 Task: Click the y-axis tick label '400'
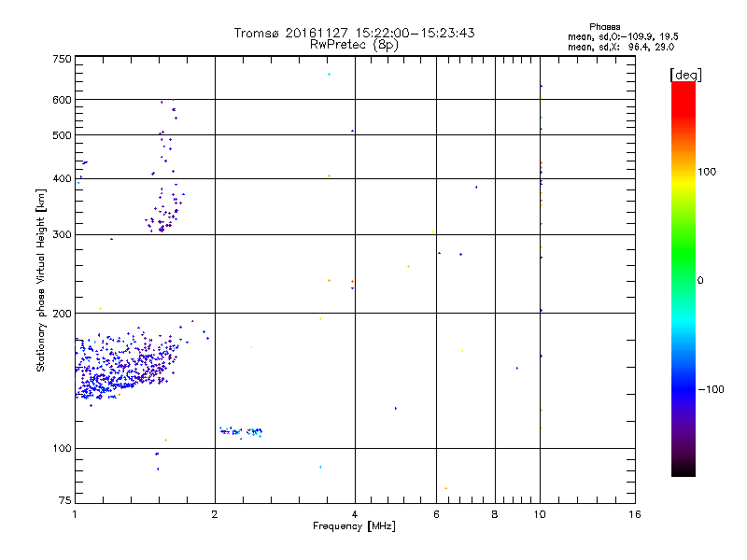point(62,178)
